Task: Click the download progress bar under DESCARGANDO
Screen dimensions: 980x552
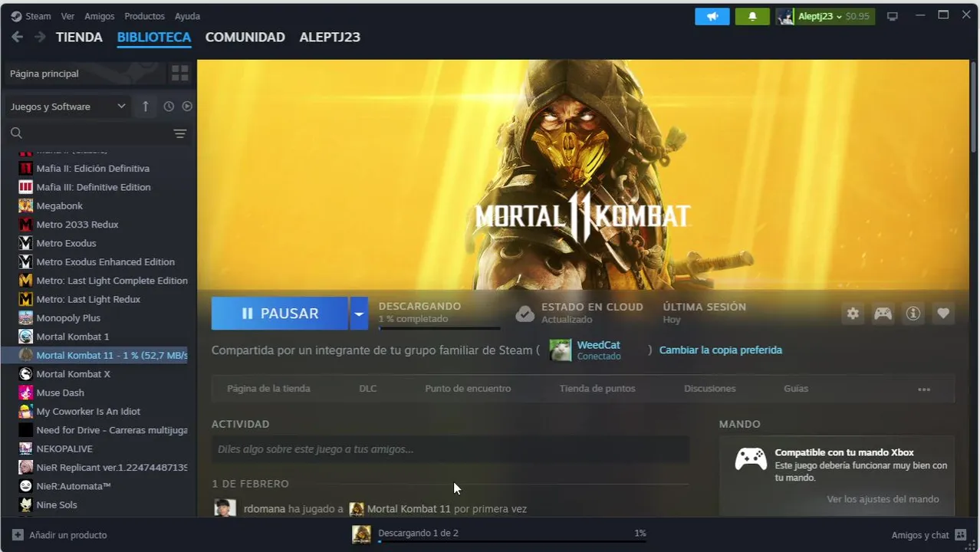Action: pyautogui.click(x=439, y=328)
